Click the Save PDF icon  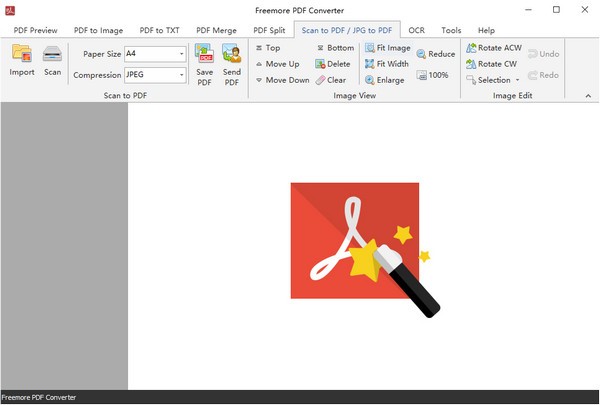click(x=204, y=53)
